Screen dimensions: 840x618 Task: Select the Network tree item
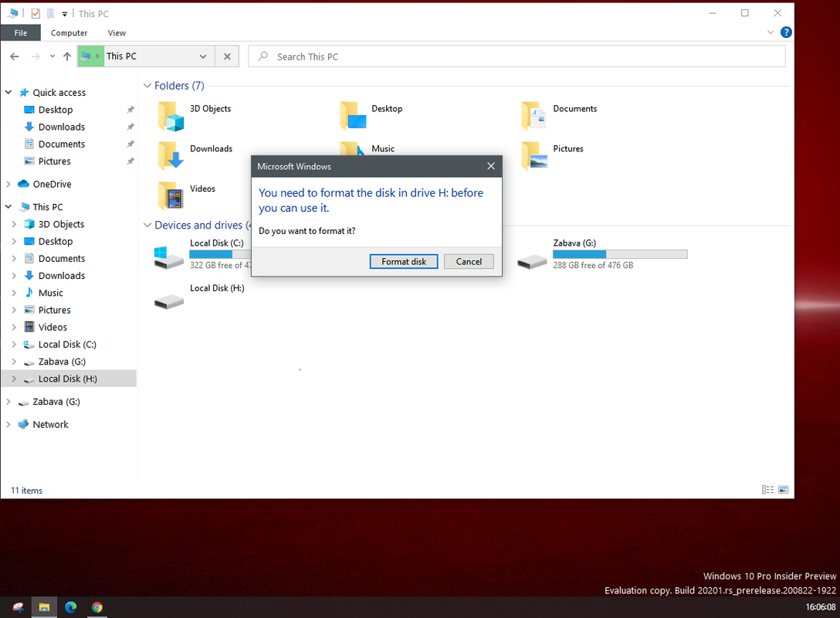pos(50,424)
